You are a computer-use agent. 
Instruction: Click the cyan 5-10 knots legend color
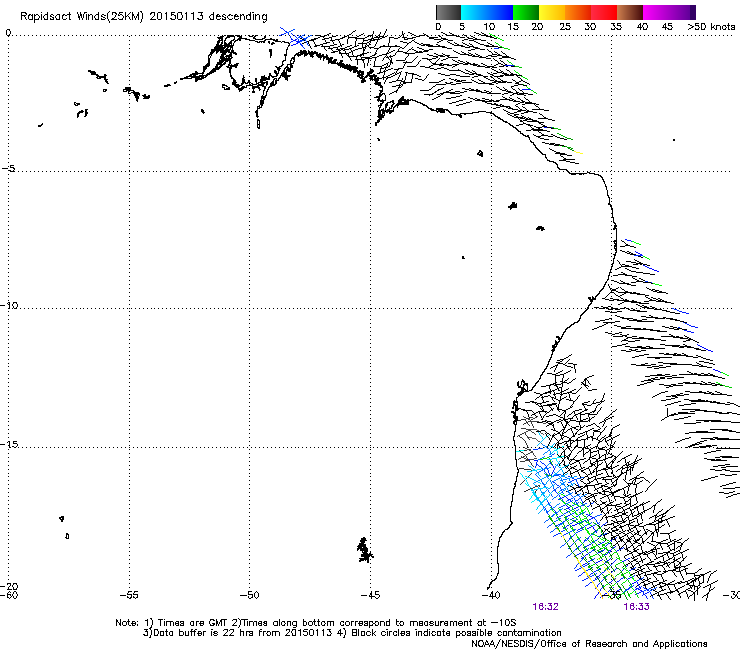pyautogui.click(x=474, y=12)
